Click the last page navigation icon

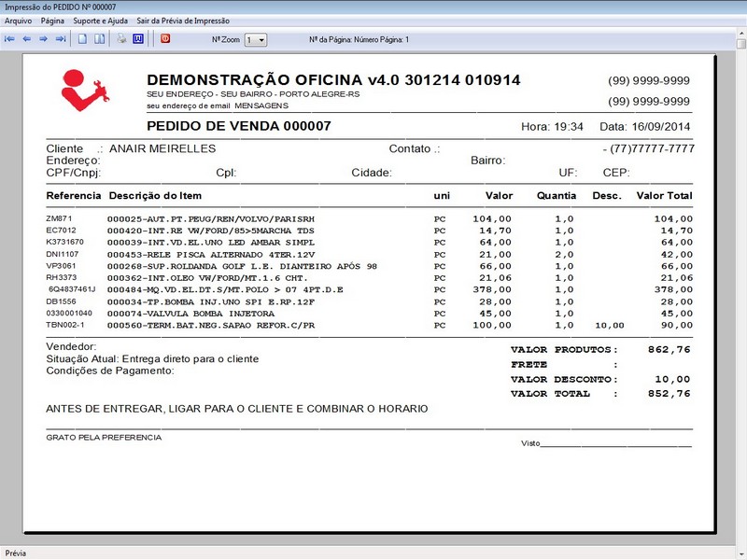click(62, 37)
